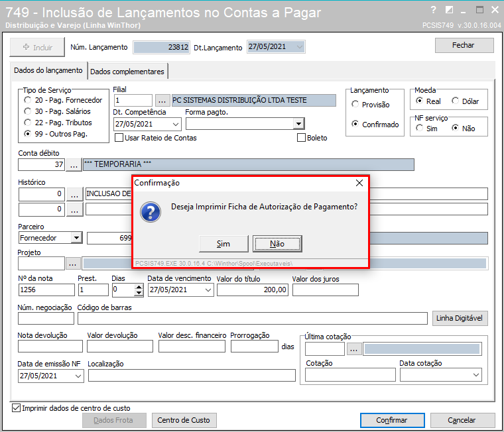Image resolution: width=504 pixels, height=432 pixels.
Task: Focus the Prest. input field
Action: (94, 290)
